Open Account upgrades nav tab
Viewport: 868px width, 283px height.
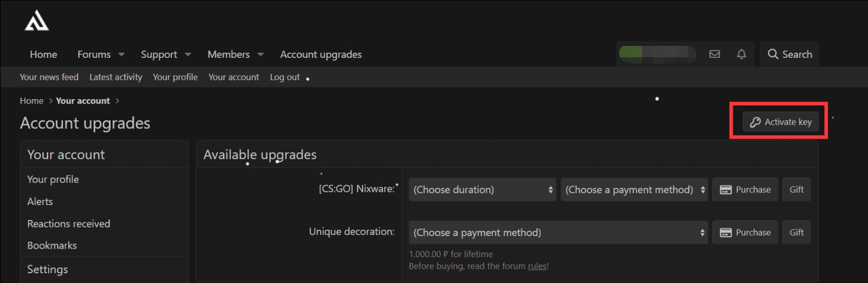[x=320, y=54]
